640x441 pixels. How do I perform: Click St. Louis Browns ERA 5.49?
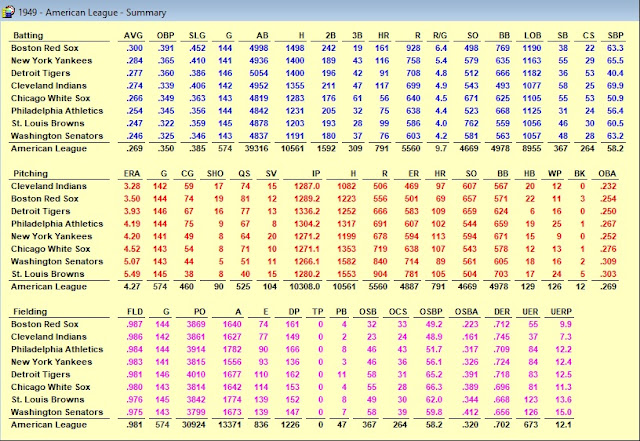click(x=132, y=274)
